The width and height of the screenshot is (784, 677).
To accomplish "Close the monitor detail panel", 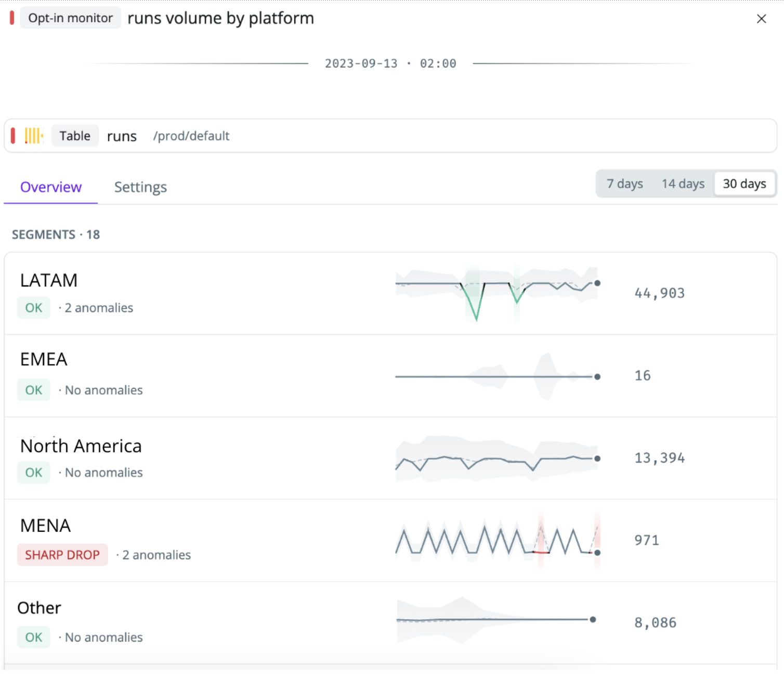I will click(761, 19).
